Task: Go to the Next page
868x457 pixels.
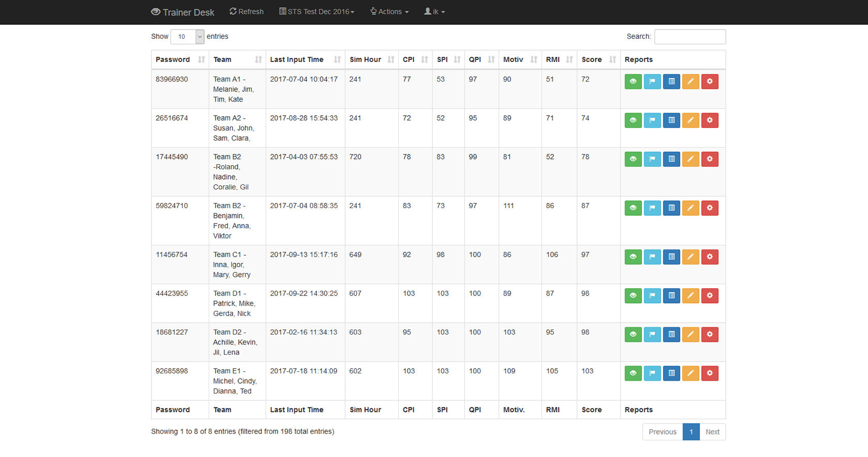Action: point(712,432)
